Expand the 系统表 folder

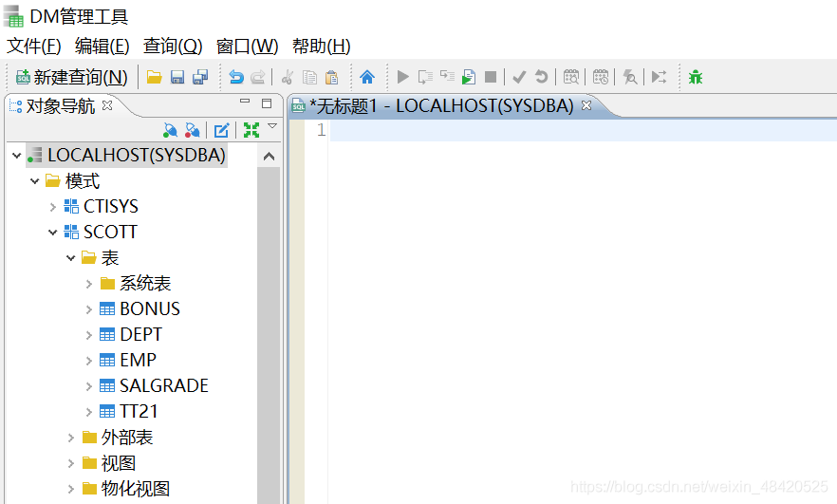point(88,284)
